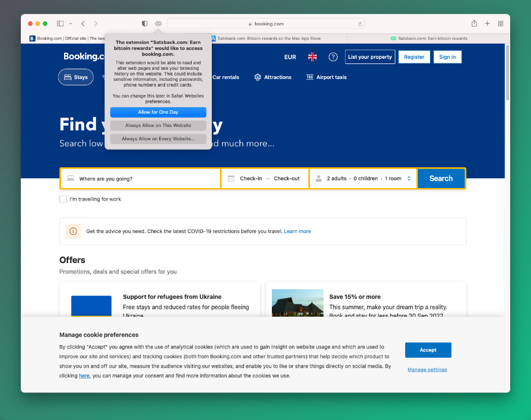Viewport: 531px width, 420px height.
Task: Click the calendar icon in the date field
Action: [231, 178]
